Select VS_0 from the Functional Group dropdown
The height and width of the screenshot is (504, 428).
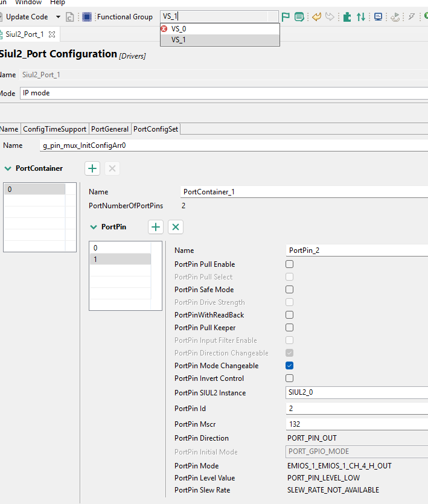click(178, 28)
